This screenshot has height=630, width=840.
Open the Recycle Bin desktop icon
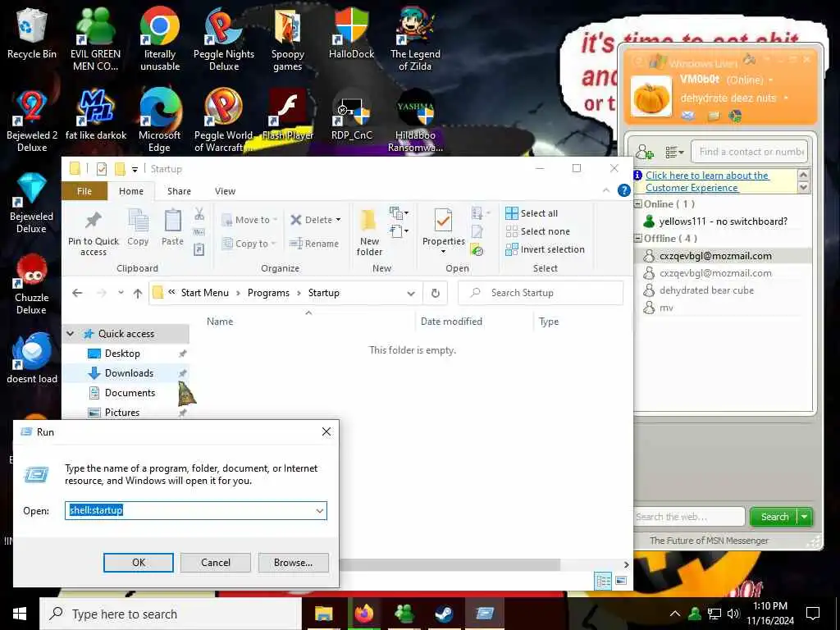click(32, 33)
